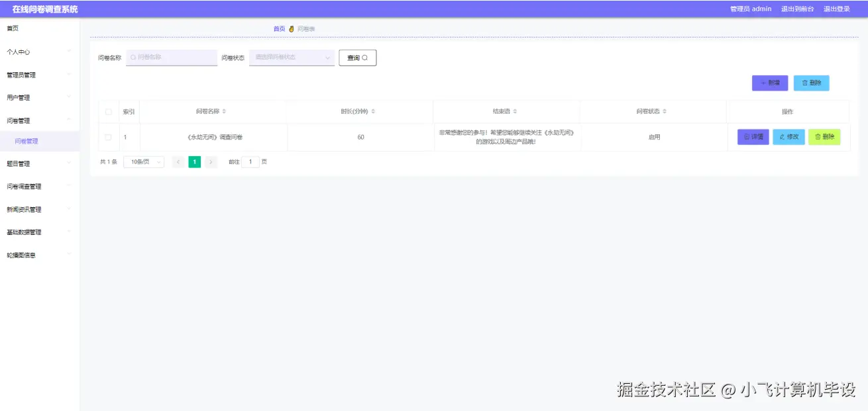Screen dimensions: 868x411
Task: Click 修改 button for 永劫无间 row
Action: [x=788, y=137]
